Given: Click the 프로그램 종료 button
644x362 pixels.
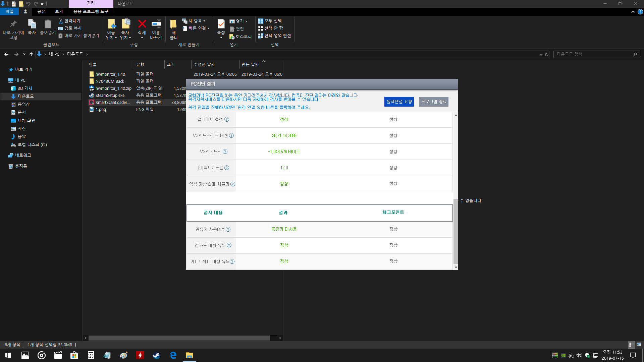Looking at the screenshot, I should point(433,102).
